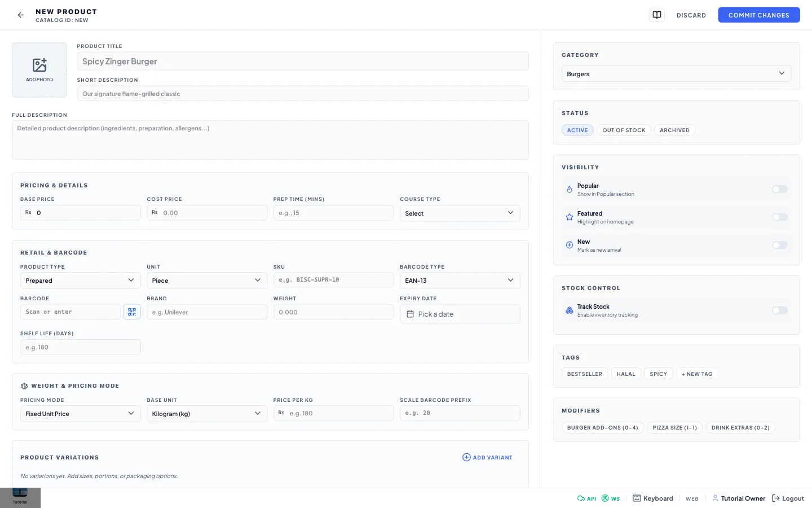Scan barcode with the QR icon
The image size is (812, 508).
pyautogui.click(x=132, y=312)
